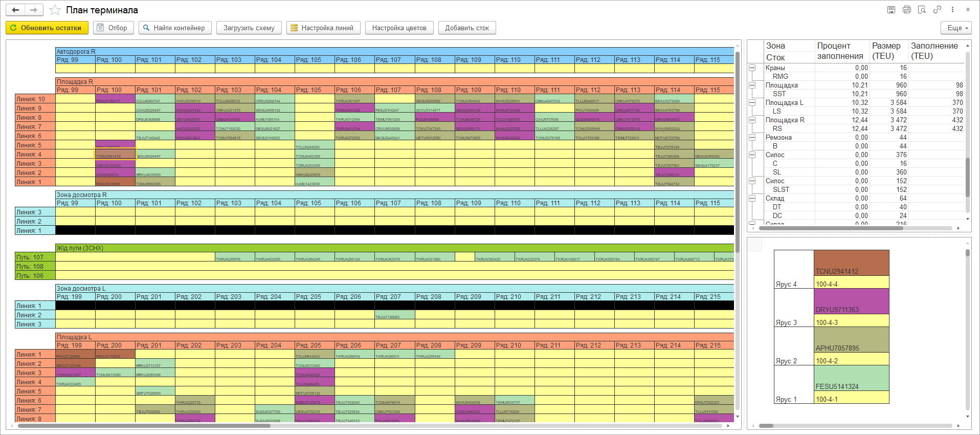Select the brown TCNU2941412 tier 4 container block
Screen dimensions: 980x435
click(851, 263)
